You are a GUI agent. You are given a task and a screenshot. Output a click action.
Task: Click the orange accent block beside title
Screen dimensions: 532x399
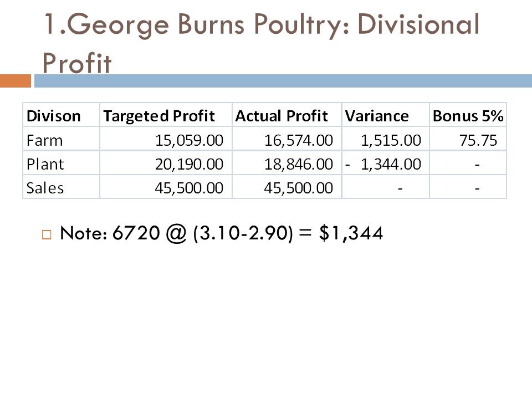tap(16, 81)
